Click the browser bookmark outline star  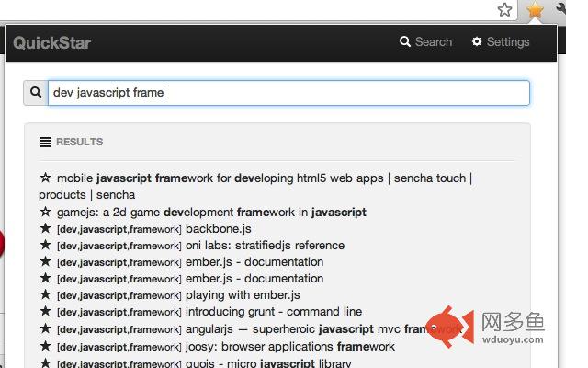[x=504, y=10]
